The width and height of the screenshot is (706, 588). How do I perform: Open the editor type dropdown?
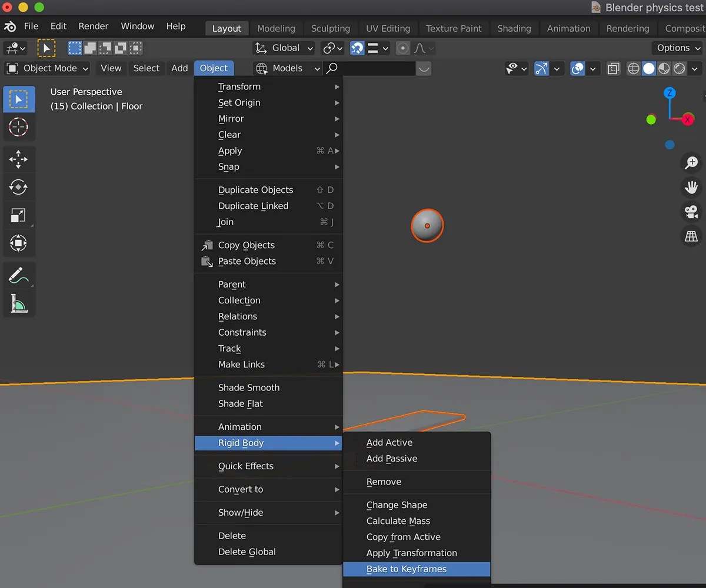click(x=16, y=48)
